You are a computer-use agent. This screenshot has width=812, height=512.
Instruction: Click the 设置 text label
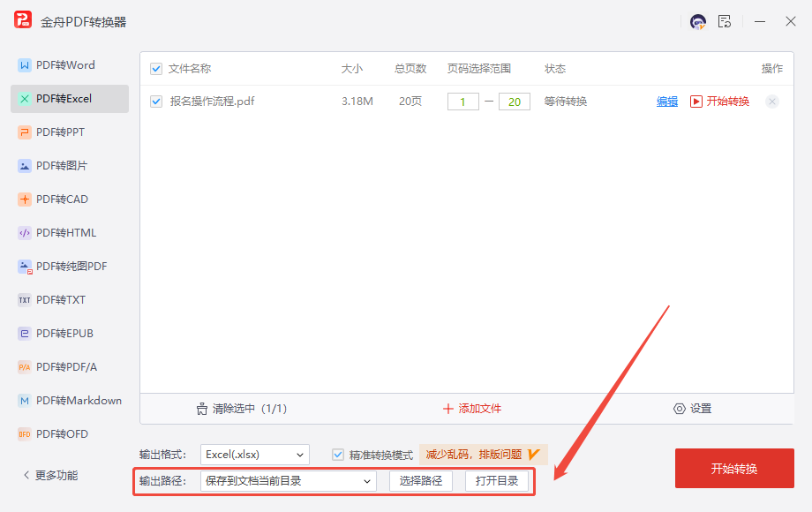[701, 409]
